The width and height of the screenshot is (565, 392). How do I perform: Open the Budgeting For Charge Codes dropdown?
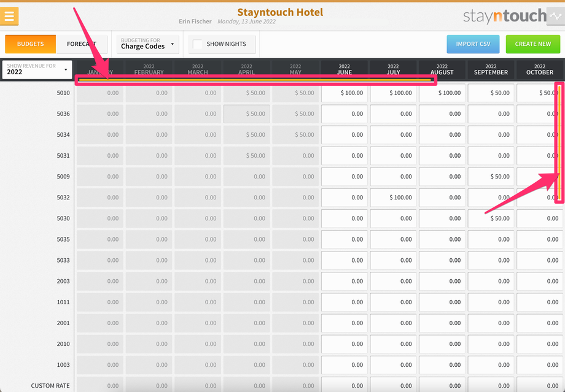[148, 44]
